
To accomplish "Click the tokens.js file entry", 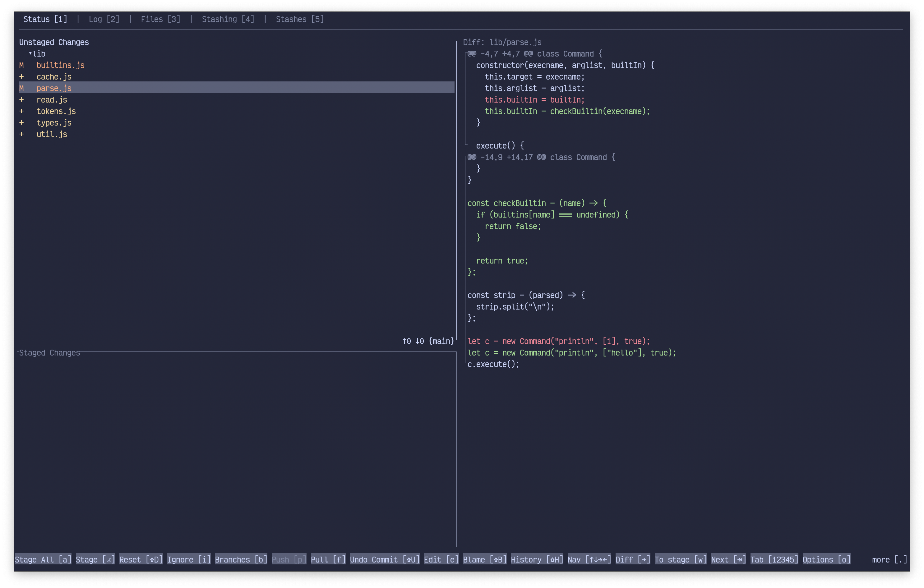I will tap(56, 111).
